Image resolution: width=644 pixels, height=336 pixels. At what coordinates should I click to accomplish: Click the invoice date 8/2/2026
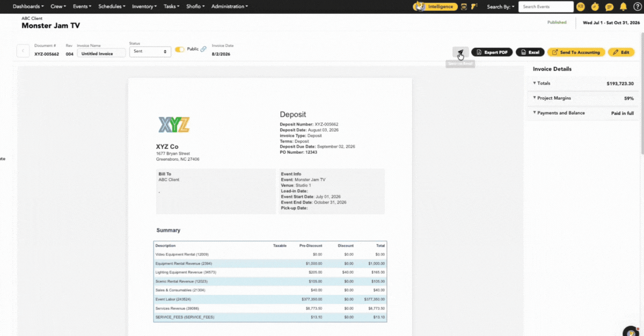pyautogui.click(x=222, y=54)
